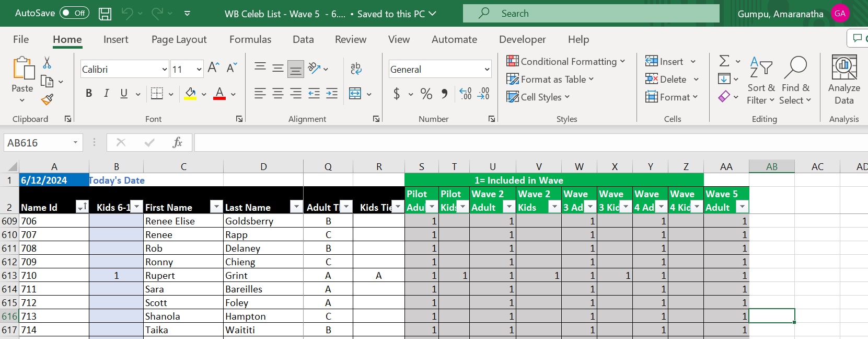868x339 pixels.
Task: Click Increase Decimal icon
Action: point(466,94)
